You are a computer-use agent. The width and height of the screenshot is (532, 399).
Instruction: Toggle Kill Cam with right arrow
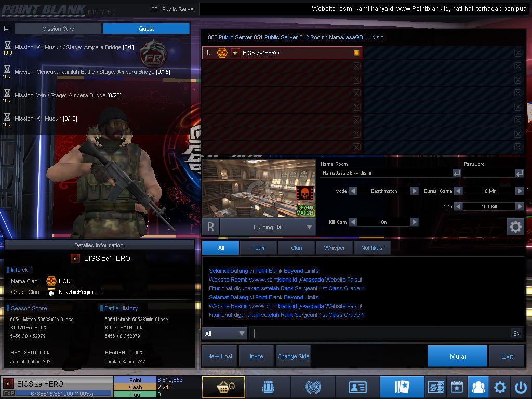[x=414, y=222]
